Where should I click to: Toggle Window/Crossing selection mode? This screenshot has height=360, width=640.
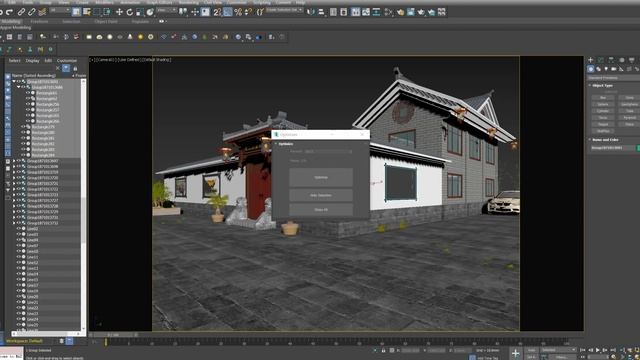click(x=107, y=12)
